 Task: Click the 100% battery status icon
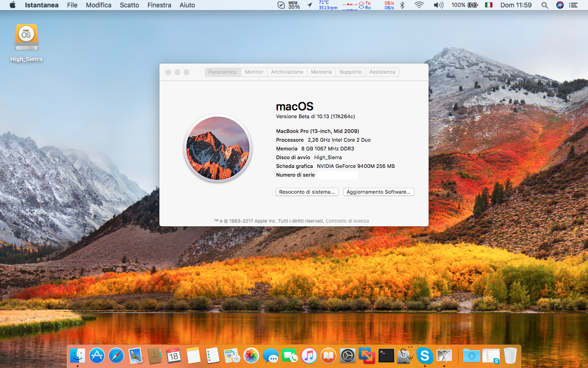(464, 5)
